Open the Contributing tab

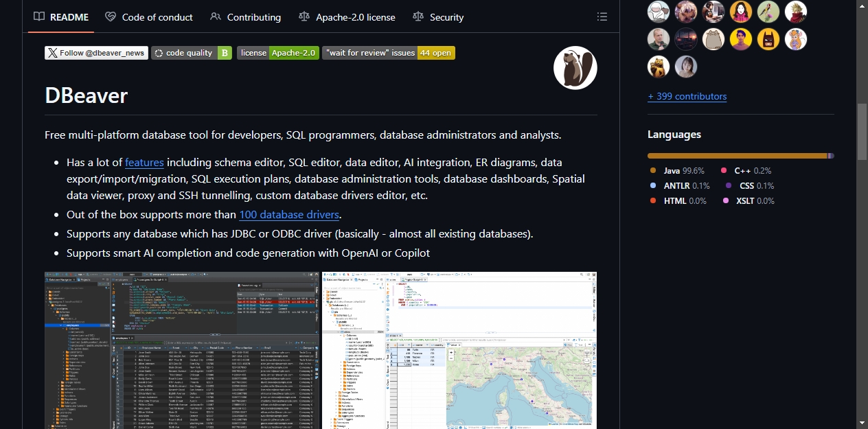[245, 16]
